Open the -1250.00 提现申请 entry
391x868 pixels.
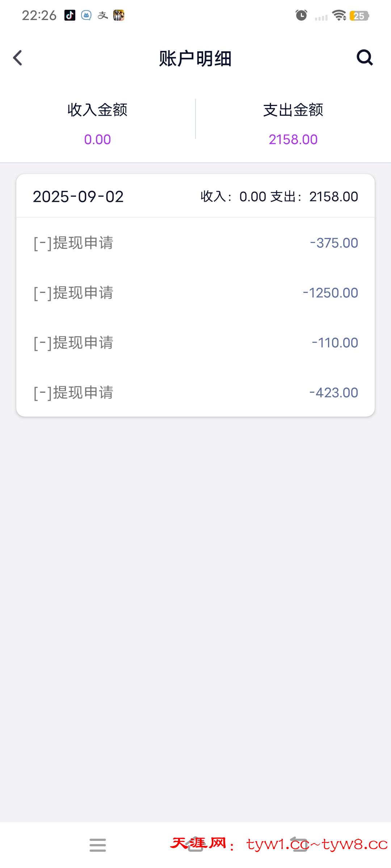pos(195,293)
